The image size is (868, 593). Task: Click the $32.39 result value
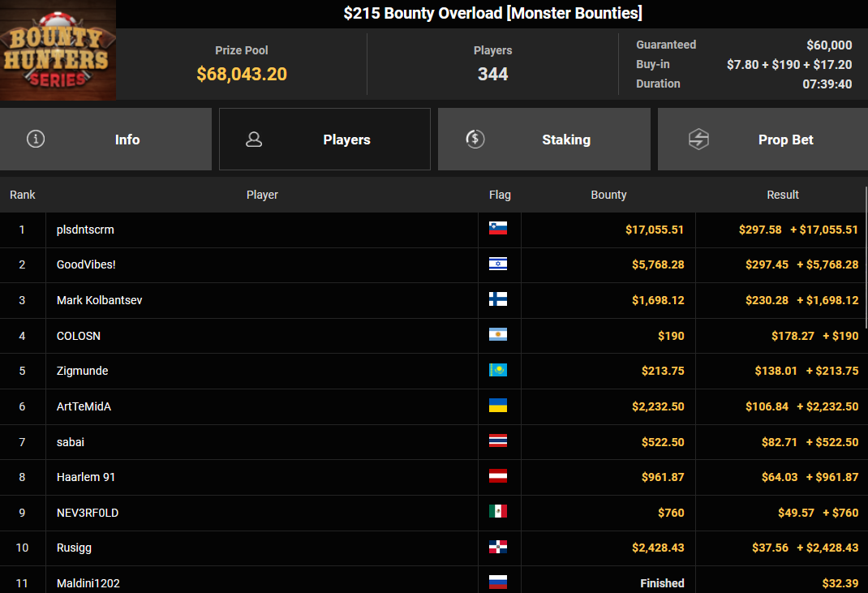pyautogui.click(x=840, y=583)
